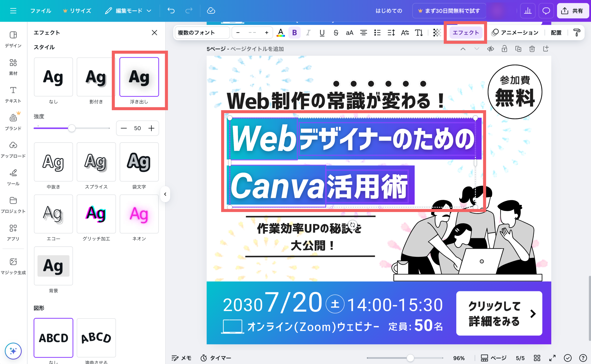The height and width of the screenshot is (364, 591).
Task: Toggle bold formatting button
Action: pyautogui.click(x=294, y=33)
